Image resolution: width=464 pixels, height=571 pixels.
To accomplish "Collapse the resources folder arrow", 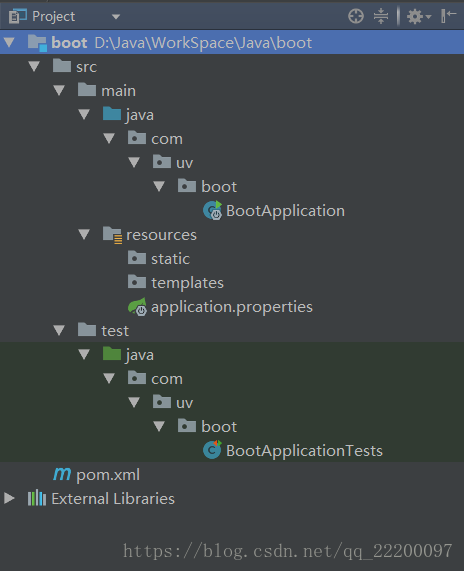I will 84,235.
